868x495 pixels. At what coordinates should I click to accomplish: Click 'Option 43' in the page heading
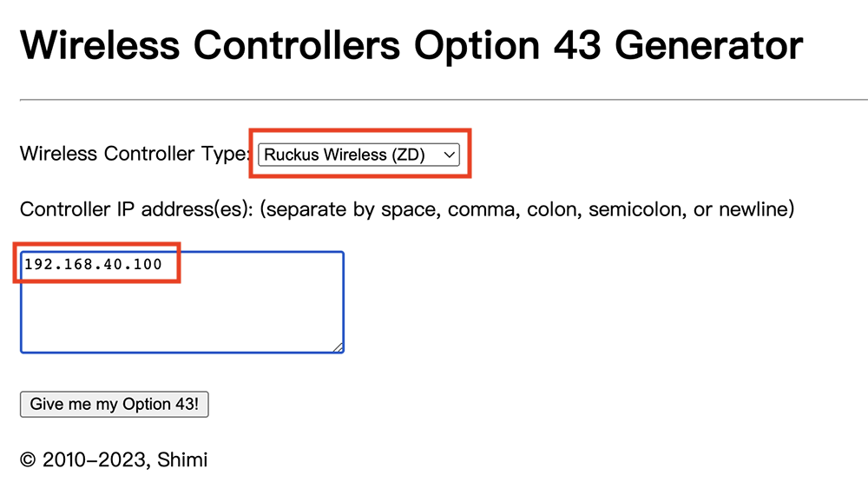(507, 45)
